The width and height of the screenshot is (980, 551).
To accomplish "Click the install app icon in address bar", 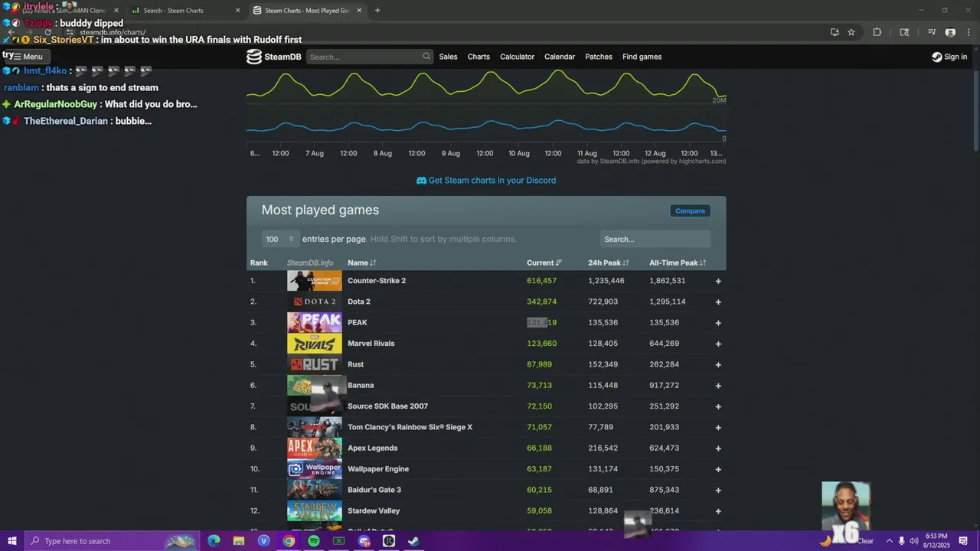I will click(x=835, y=32).
